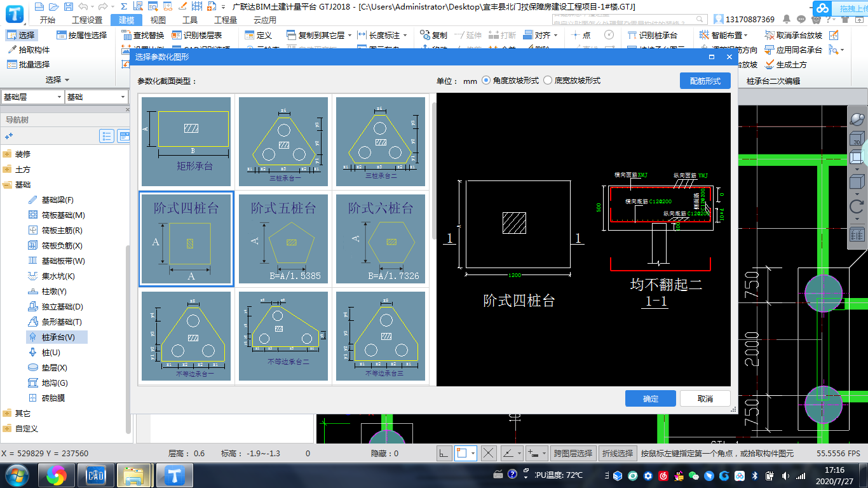
Task: Select 角度放坡形式 radio option
Action: (x=510, y=81)
